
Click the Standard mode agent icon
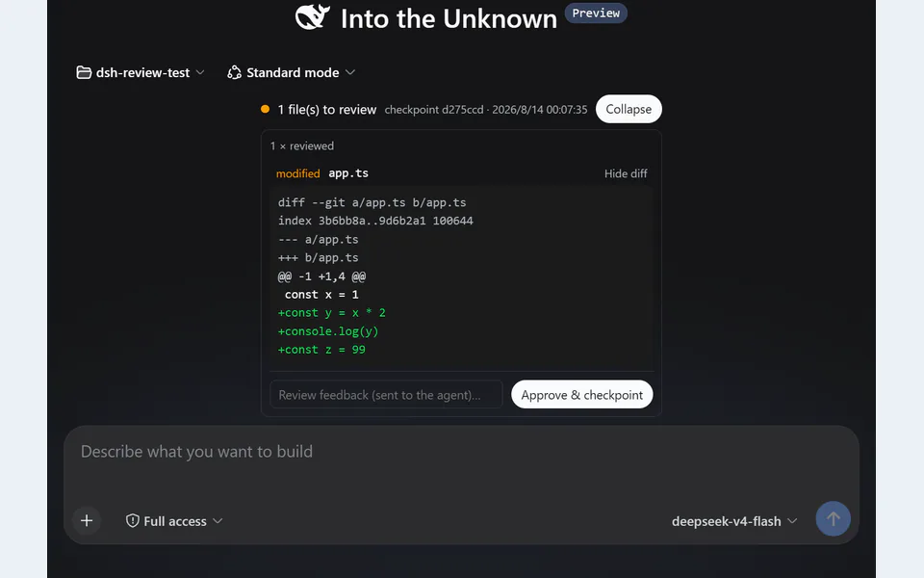coord(234,72)
